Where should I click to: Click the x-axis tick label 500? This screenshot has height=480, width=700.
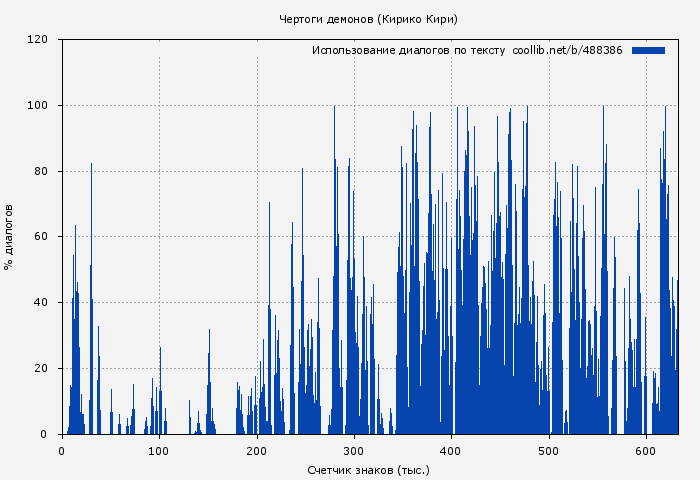pyautogui.click(x=549, y=450)
